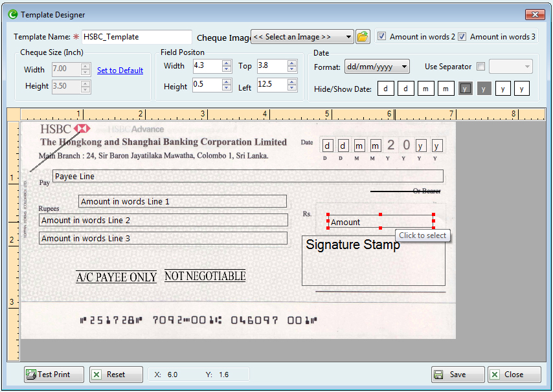Save the template with Save button

[458, 375]
